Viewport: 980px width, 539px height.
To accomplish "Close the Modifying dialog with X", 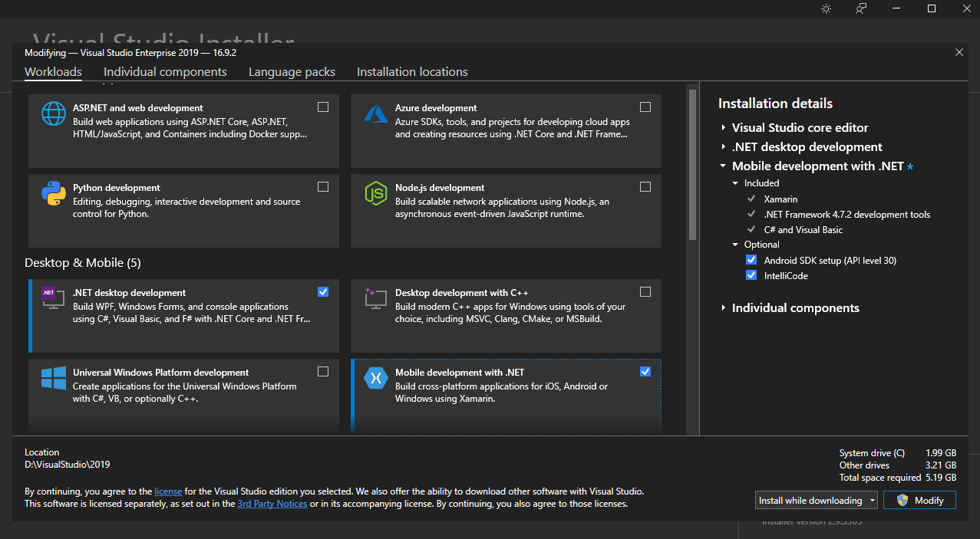I will click(959, 52).
